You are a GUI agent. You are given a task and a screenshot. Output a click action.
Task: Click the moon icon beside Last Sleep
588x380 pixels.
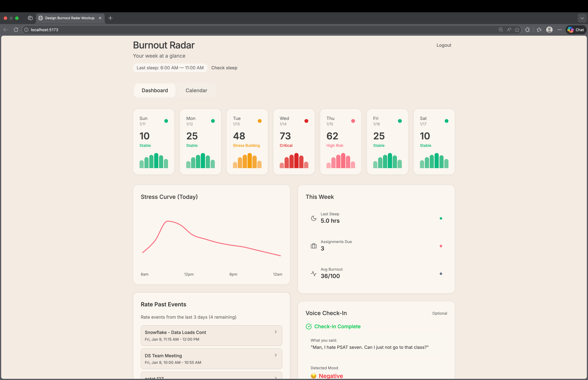313,218
